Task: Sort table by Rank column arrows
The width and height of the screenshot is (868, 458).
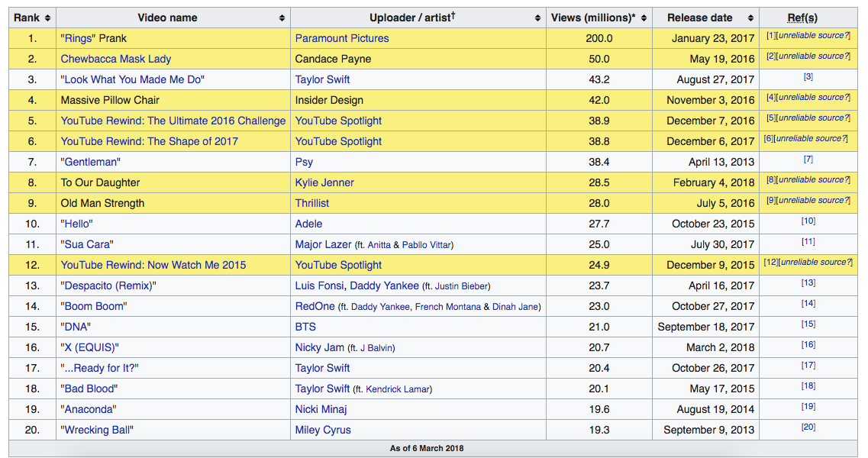Action: click(x=47, y=18)
